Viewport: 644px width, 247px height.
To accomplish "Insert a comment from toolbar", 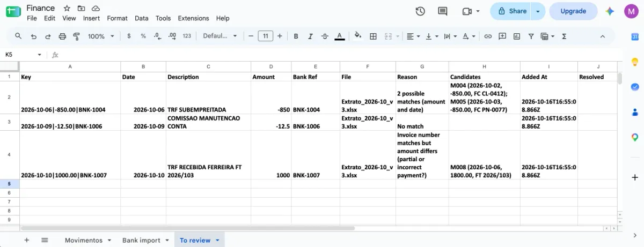I will click(502, 36).
